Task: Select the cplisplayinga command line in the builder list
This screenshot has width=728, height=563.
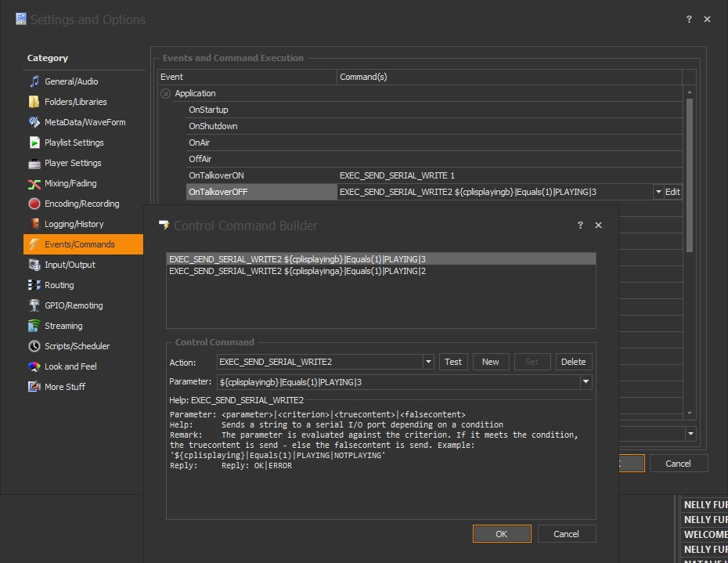Action: (x=380, y=271)
